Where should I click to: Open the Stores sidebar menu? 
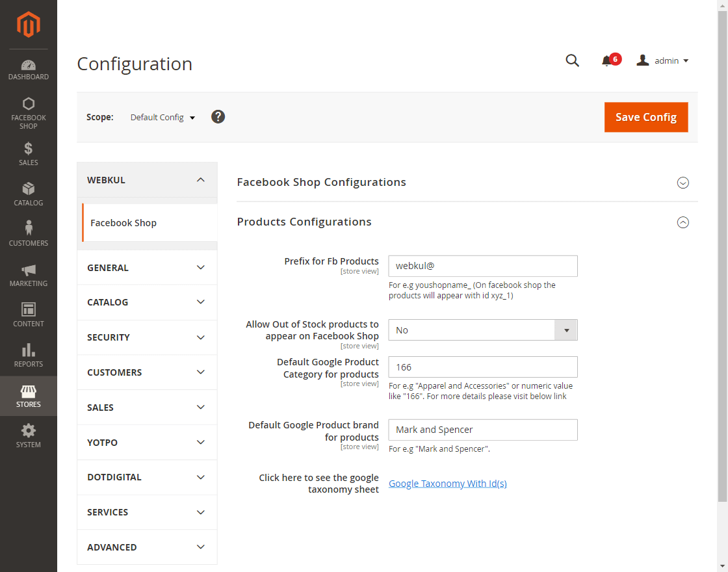click(x=29, y=396)
